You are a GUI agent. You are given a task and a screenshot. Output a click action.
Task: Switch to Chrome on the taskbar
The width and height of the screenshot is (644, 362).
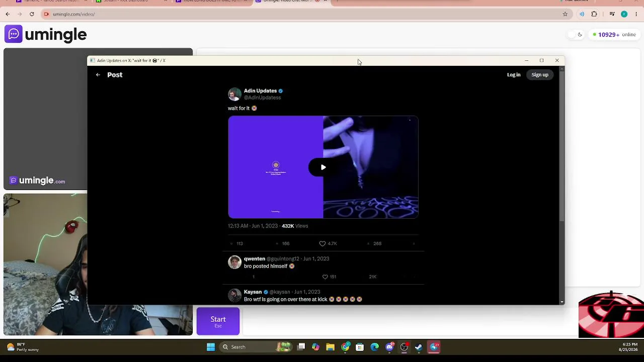pyautogui.click(x=345, y=347)
